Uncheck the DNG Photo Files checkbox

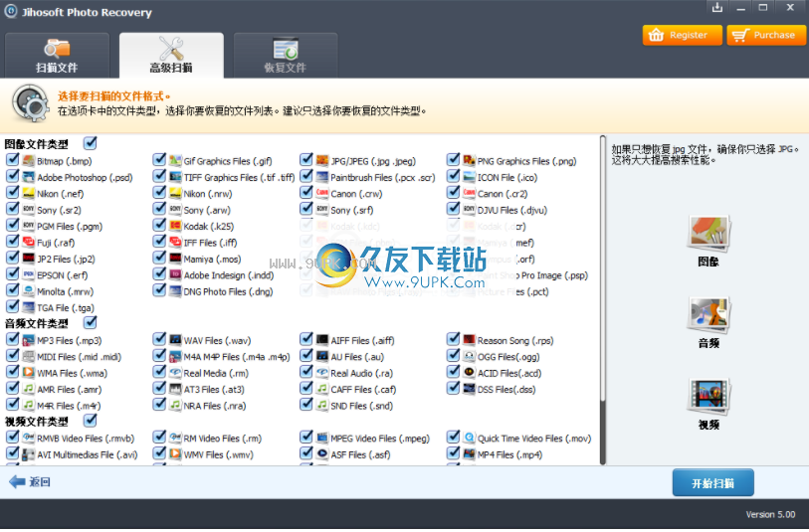pos(159,290)
